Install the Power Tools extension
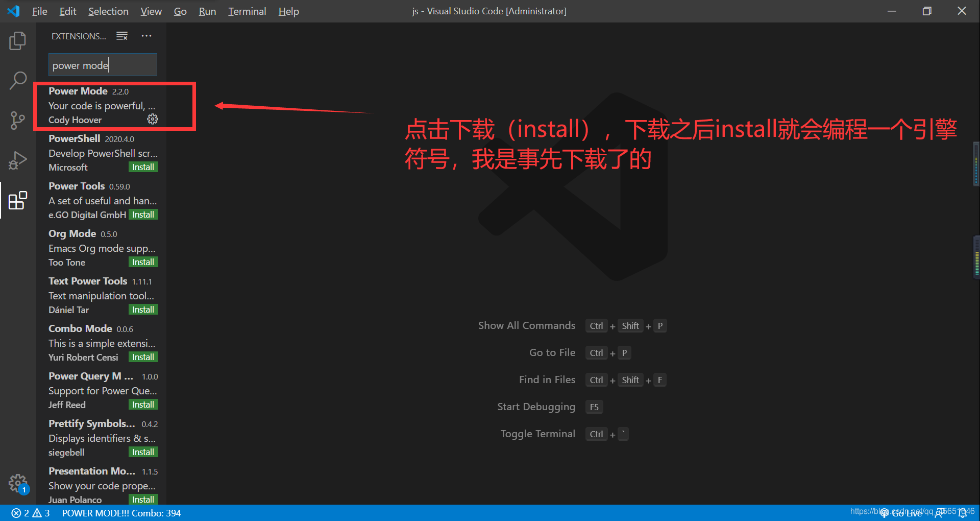The image size is (980, 521). click(x=143, y=214)
